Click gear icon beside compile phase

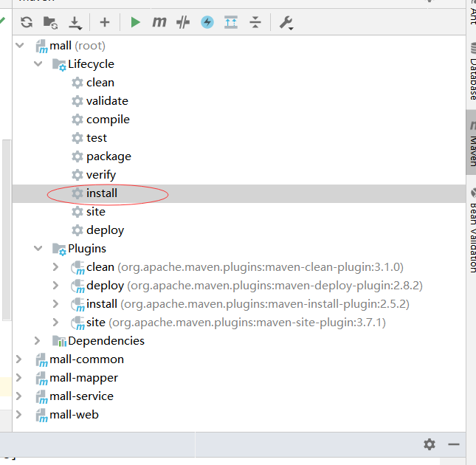pos(77,120)
